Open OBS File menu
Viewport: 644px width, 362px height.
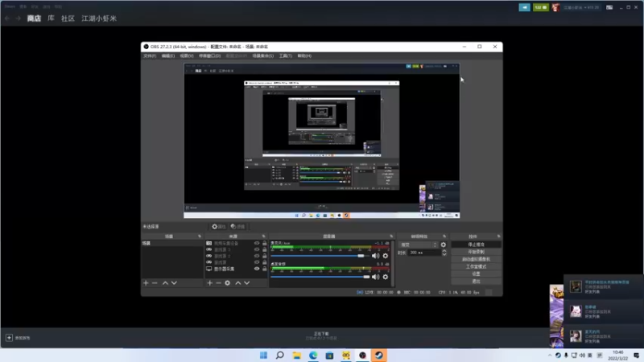150,56
